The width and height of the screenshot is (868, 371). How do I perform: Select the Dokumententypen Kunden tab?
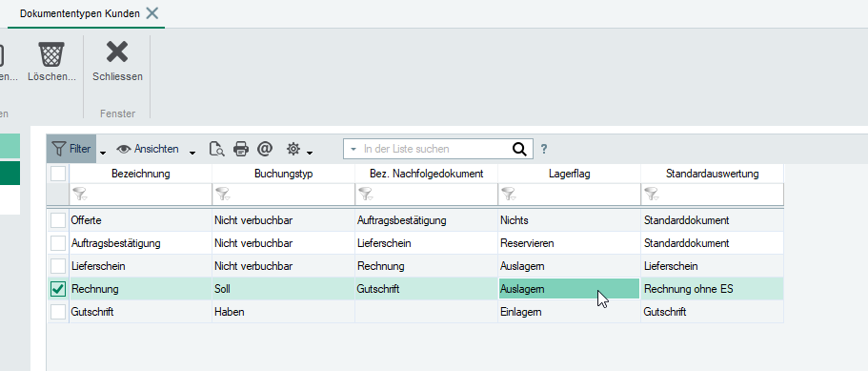click(80, 14)
